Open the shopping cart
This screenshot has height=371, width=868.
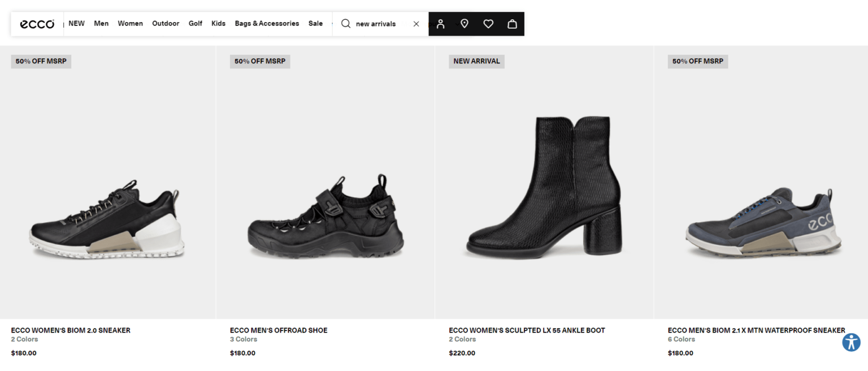click(512, 24)
